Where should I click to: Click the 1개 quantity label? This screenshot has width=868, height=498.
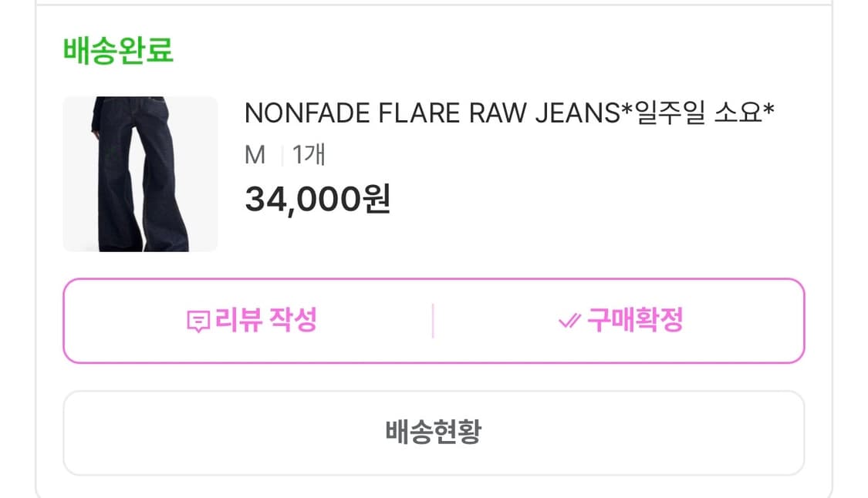tap(309, 156)
